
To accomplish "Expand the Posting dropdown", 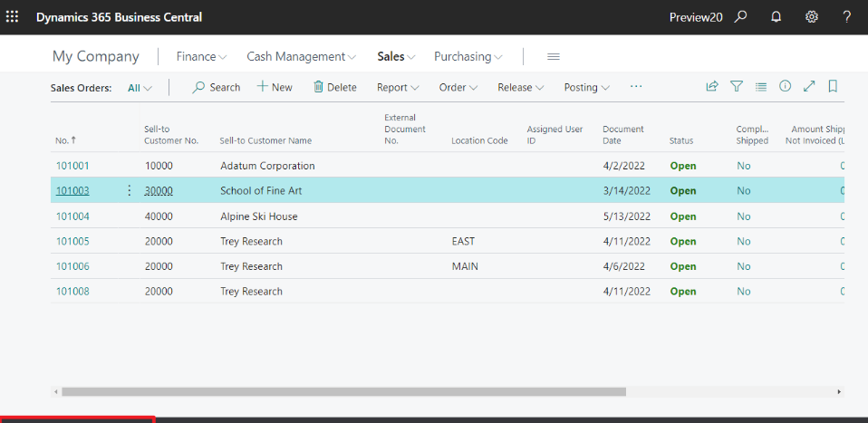I will (x=587, y=88).
